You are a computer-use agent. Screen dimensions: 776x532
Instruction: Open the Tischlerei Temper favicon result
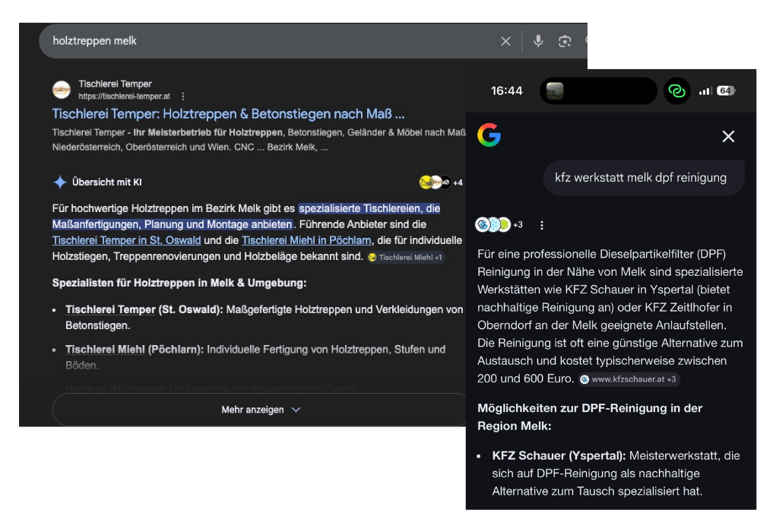coord(62,90)
